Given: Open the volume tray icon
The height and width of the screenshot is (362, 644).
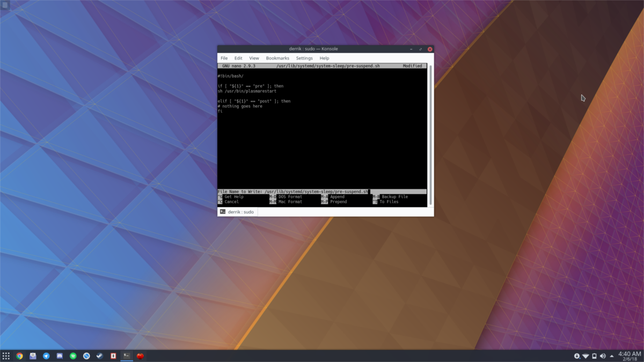Looking at the screenshot, I should point(603,356).
